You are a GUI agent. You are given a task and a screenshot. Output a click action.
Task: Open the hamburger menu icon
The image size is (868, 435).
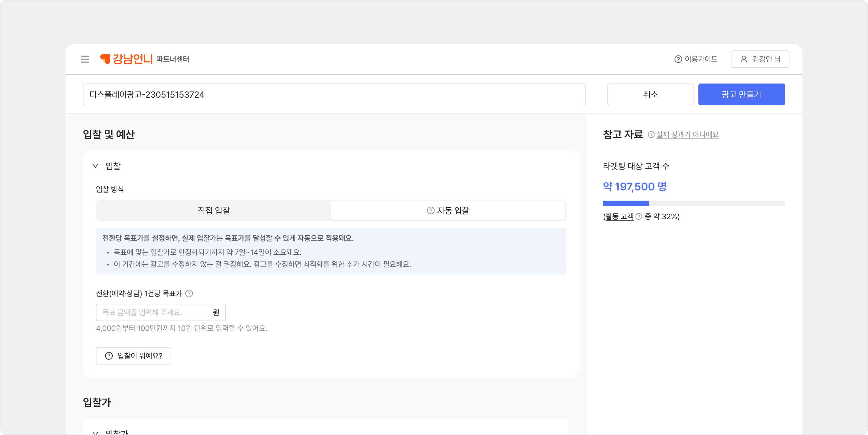[85, 59]
